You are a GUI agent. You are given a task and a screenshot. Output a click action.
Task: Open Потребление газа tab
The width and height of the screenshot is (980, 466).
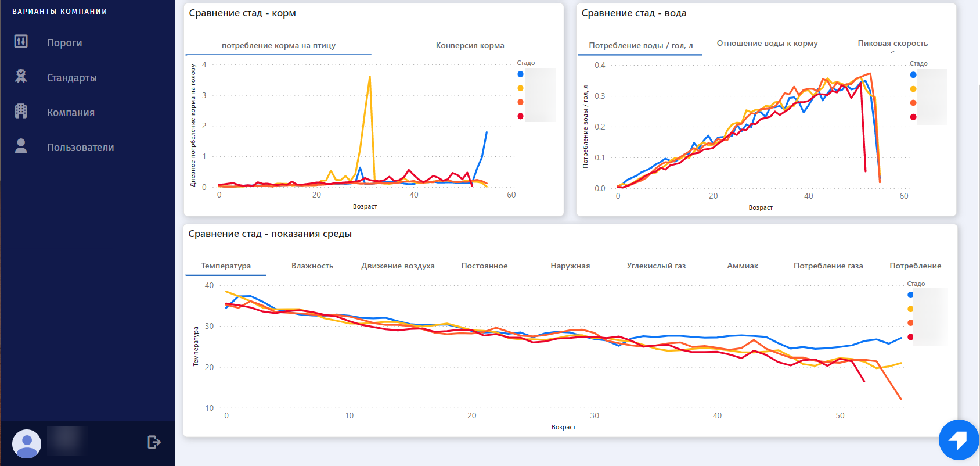pyautogui.click(x=828, y=266)
